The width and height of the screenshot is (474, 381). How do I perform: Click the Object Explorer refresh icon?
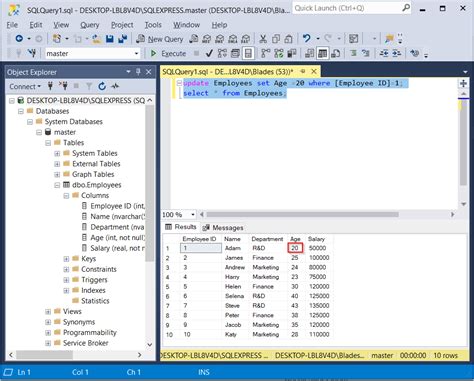point(102,86)
